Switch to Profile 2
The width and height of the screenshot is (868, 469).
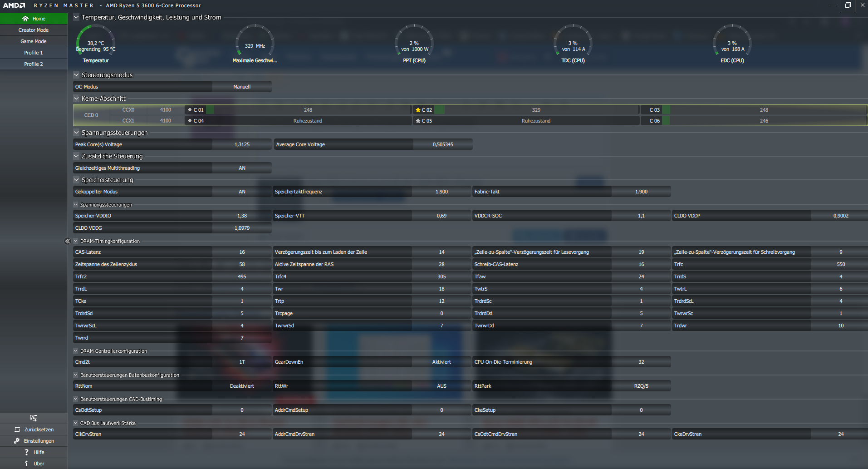34,64
